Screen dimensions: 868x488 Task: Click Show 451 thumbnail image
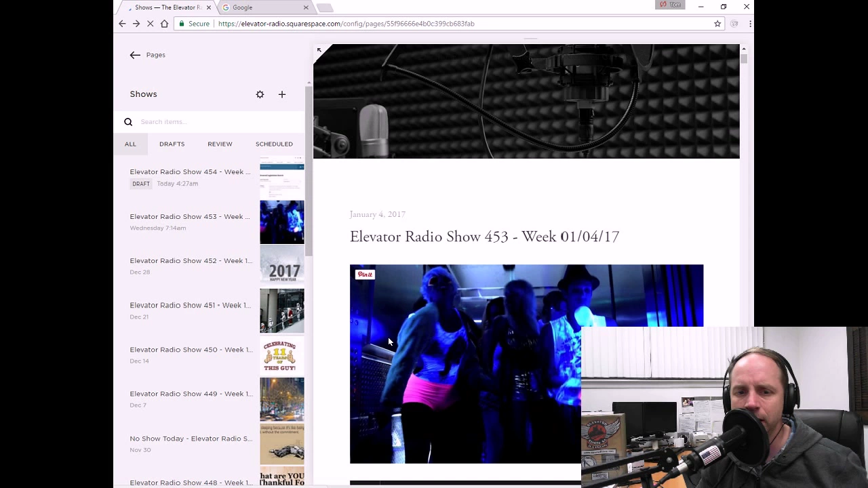point(282,310)
